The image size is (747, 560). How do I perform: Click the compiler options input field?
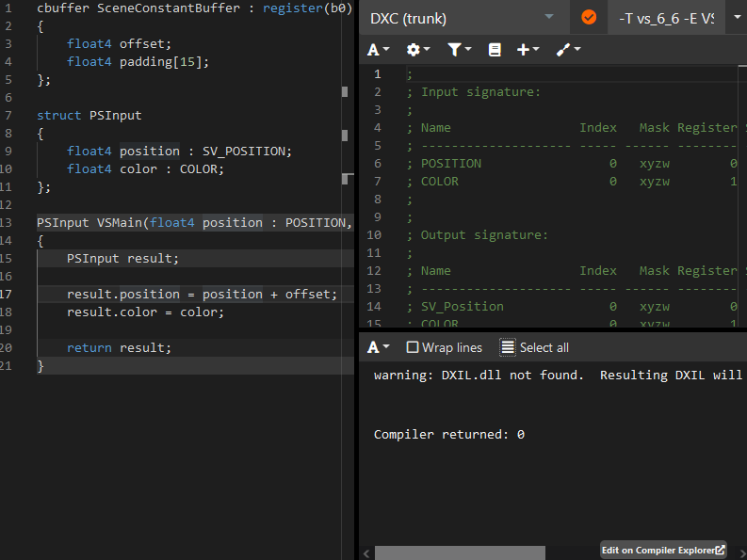click(x=666, y=18)
